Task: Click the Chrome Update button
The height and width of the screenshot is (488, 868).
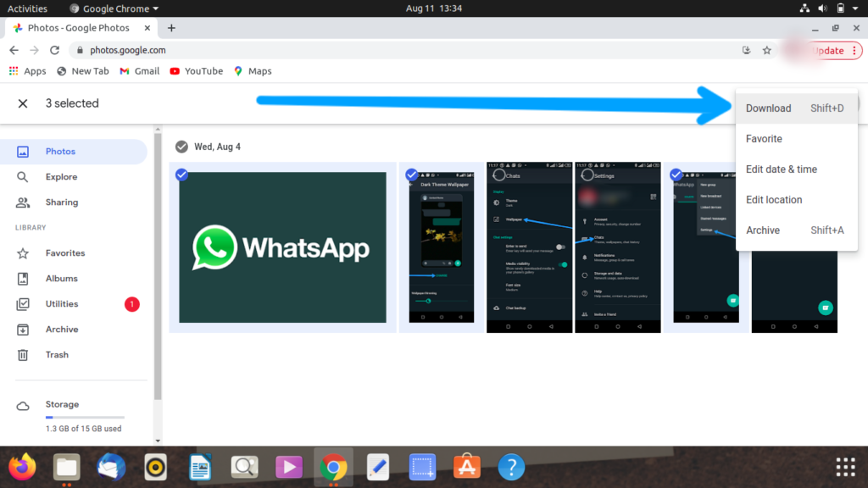Action: (827, 50)
